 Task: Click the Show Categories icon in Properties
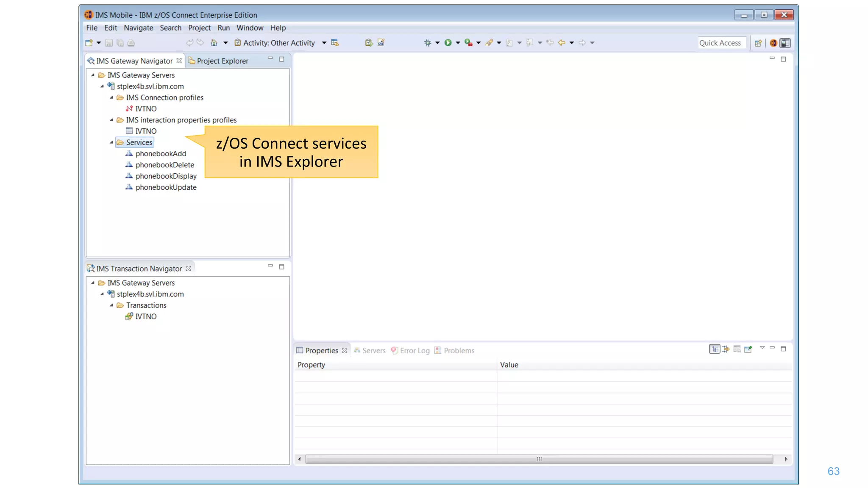[x=715, y=349]
